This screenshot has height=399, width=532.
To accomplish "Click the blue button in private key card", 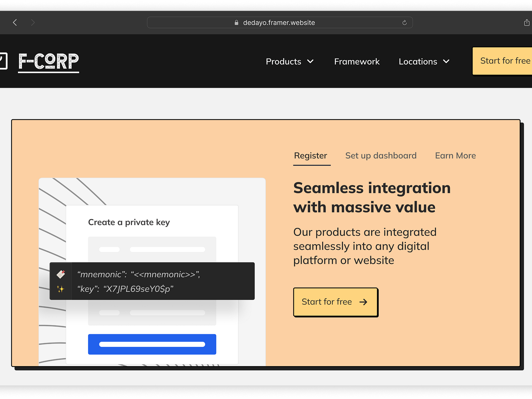I will click(x=152, y=344).
